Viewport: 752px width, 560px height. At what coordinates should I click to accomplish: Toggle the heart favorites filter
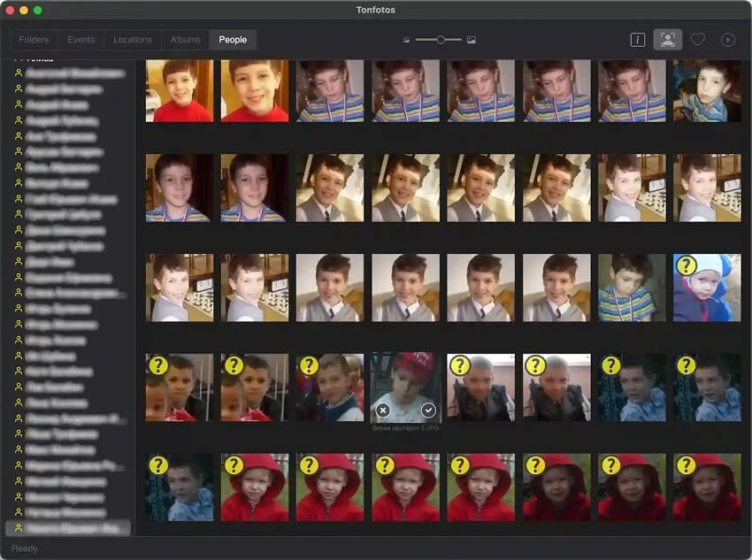(x=698, y=40)
